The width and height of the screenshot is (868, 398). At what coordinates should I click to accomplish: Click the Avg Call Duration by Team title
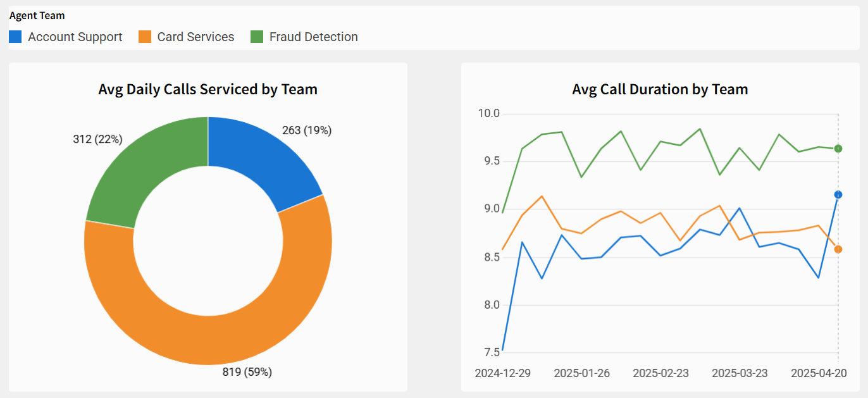click(x=660, y=89)
